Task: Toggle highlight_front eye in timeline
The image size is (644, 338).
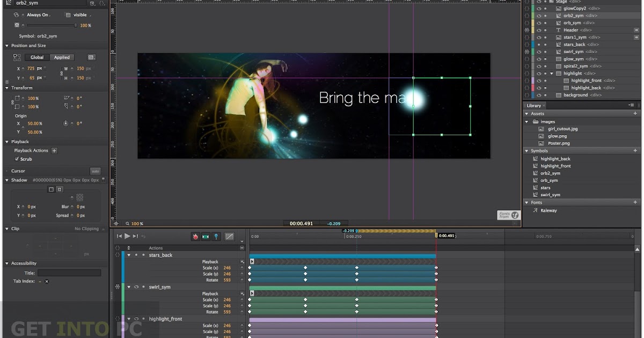Action: tap(136, 319)
